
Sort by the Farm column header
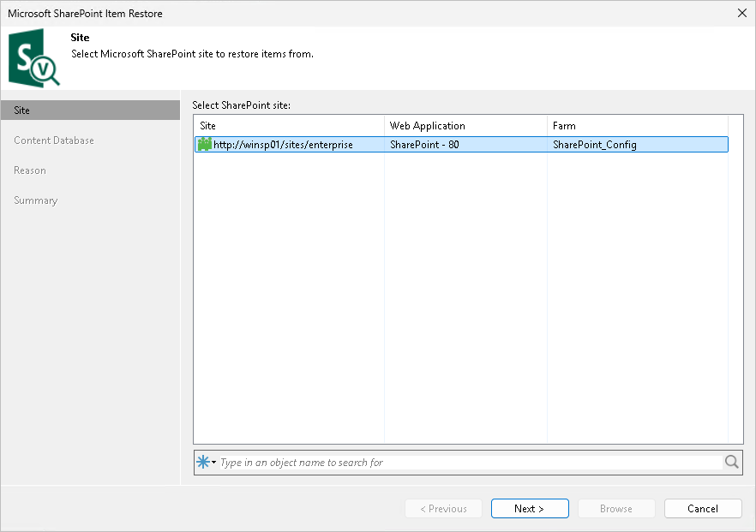point(638,126)
